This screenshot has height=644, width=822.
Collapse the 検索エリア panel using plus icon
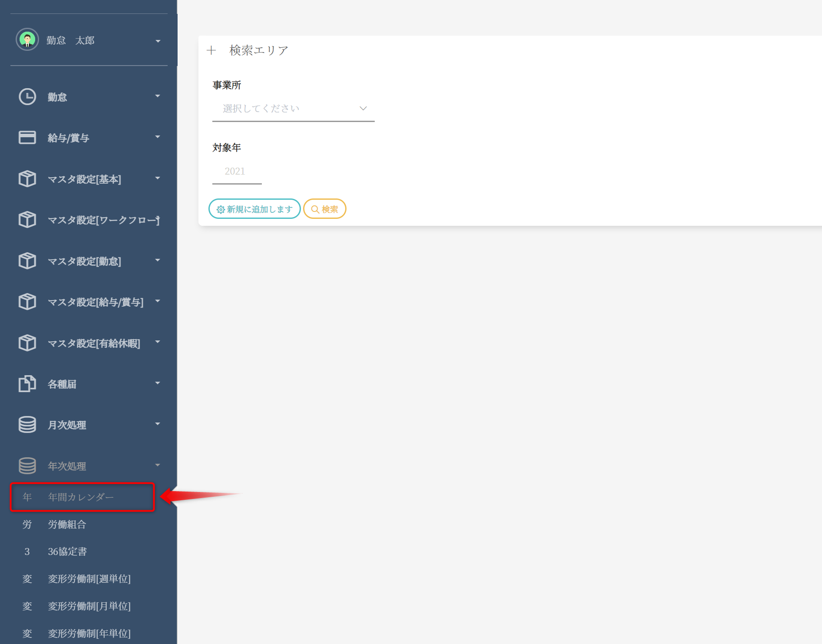[211, 50]
